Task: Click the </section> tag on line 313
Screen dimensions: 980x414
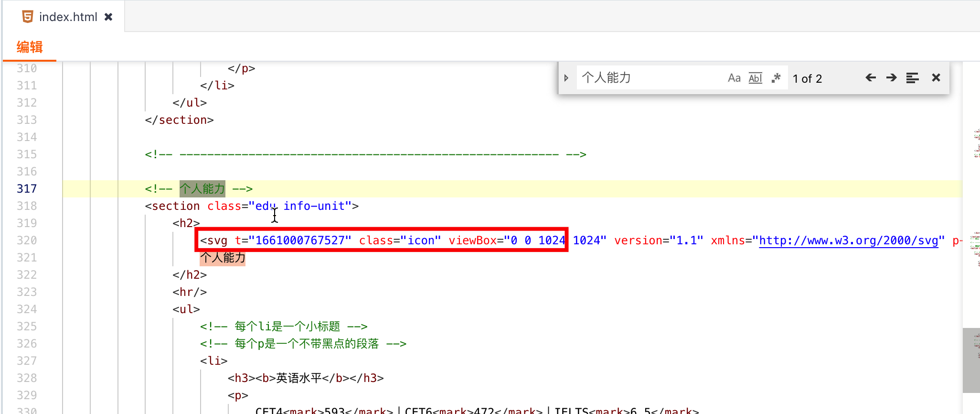Action: (179, 120)
